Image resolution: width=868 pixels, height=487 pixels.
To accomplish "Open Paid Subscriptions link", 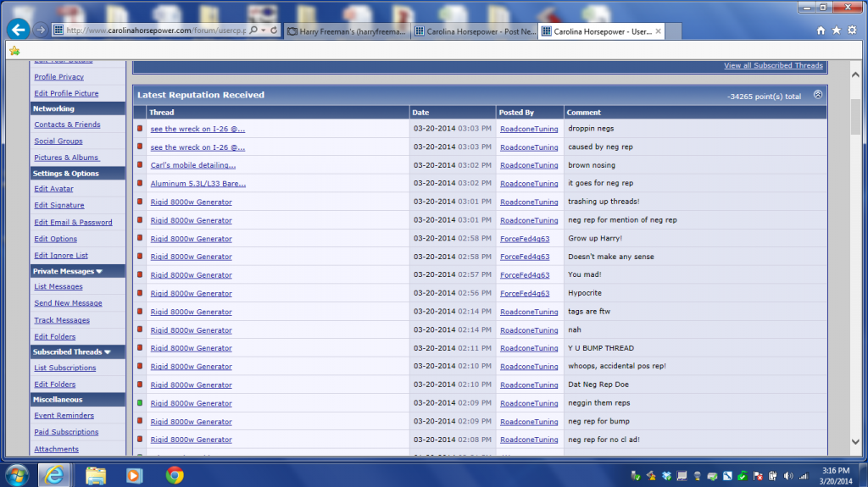I will 66,432.
